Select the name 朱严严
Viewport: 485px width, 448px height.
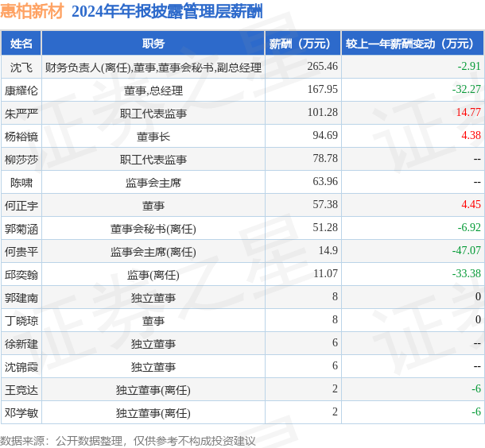tap(21, 114)
